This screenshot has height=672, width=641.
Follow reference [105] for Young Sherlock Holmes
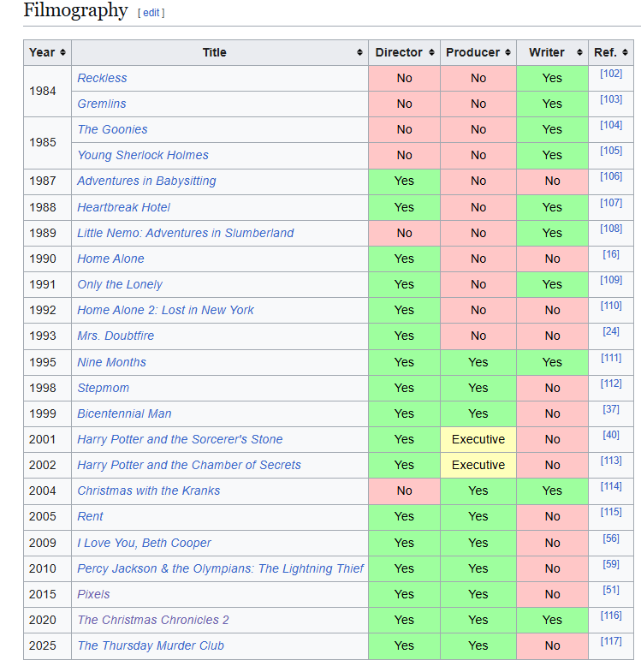(611, 151)
